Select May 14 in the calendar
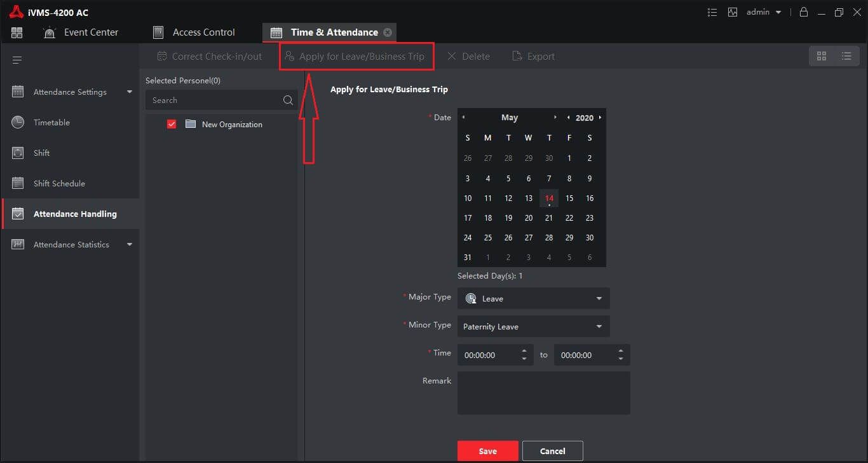 (549, 198)
